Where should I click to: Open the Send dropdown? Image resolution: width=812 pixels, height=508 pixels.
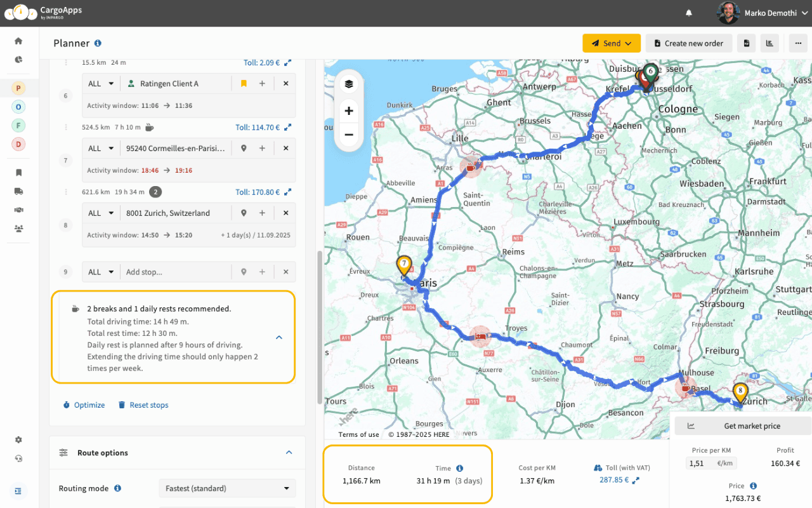612,43
